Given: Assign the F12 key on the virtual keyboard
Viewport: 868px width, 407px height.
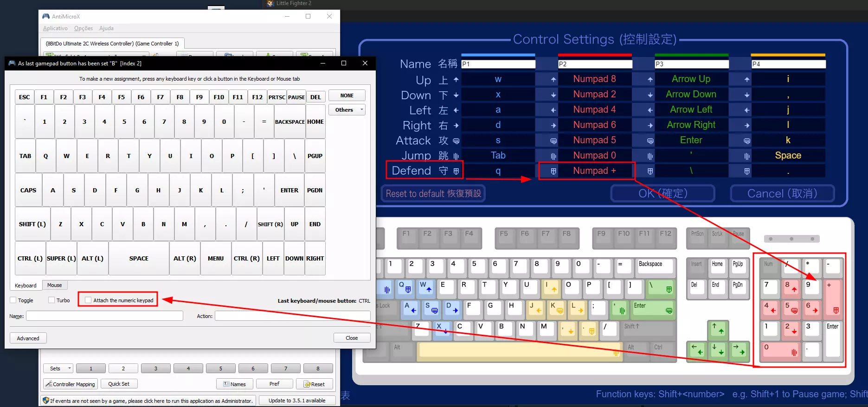Looking at the screenshot, I should pyautogui.click(x=257, y=97).
